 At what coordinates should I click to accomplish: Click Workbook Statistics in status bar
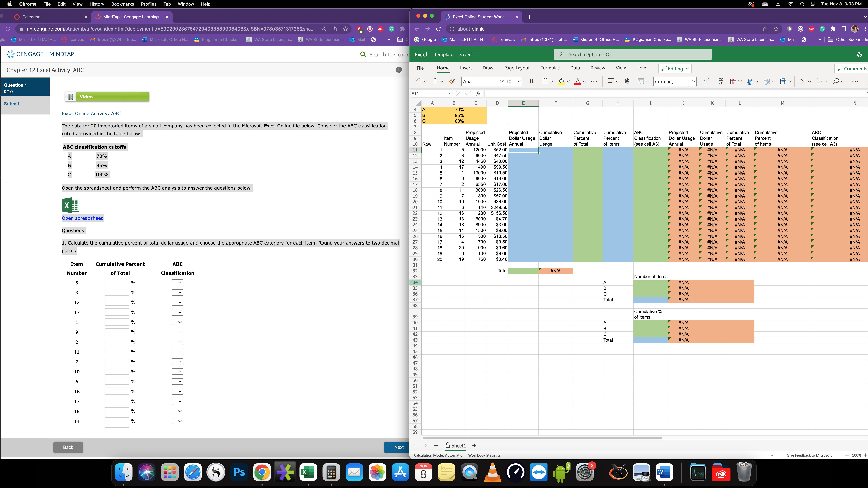(484, 455)
